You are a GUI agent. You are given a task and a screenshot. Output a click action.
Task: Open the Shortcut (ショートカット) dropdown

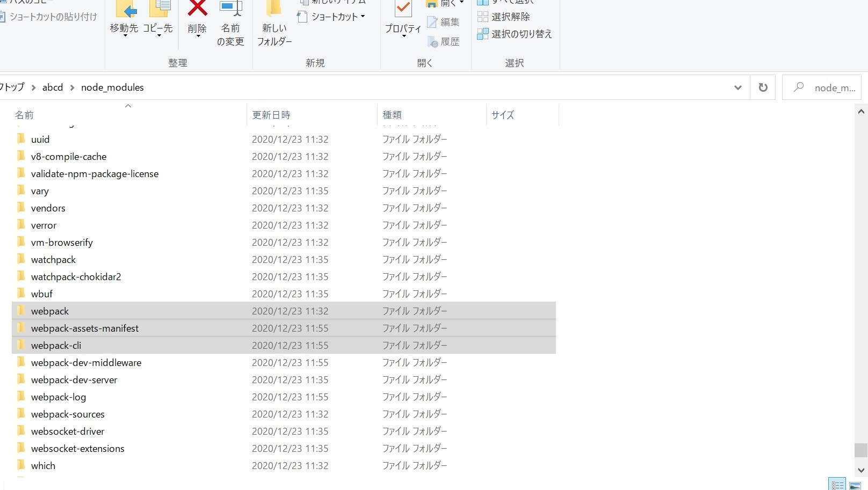click(x=331, y=17)
